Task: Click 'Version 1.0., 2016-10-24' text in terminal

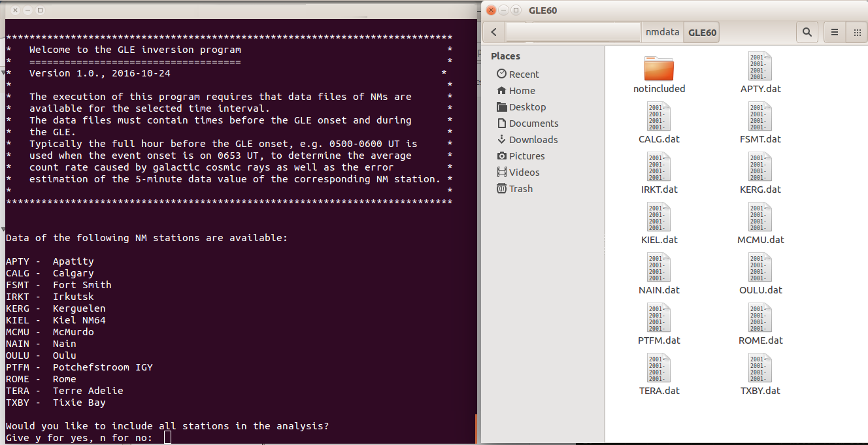Action: (100, 73)
